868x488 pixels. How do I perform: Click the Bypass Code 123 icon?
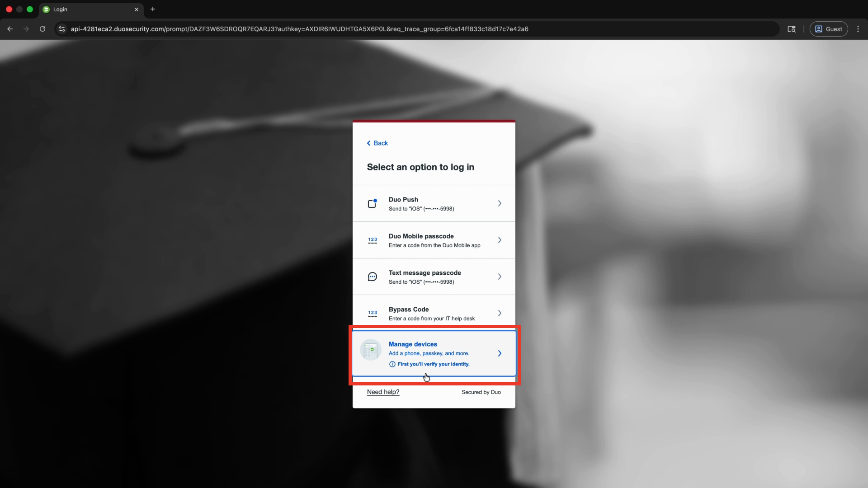[x=373, y=314]
